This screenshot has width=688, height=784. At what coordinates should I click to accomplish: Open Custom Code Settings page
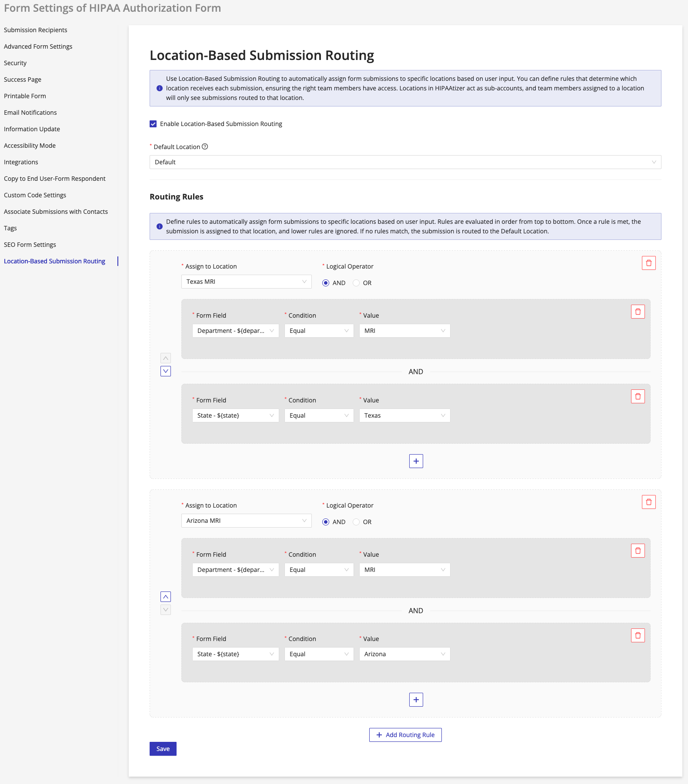click(35, 195)
